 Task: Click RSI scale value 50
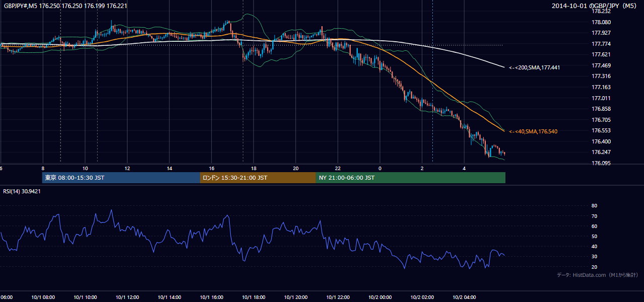[x=594, y=236]
